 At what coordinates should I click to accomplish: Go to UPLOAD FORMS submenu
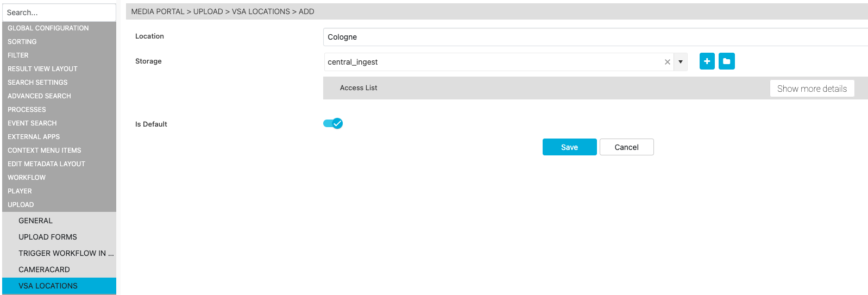tap(48, 237)
